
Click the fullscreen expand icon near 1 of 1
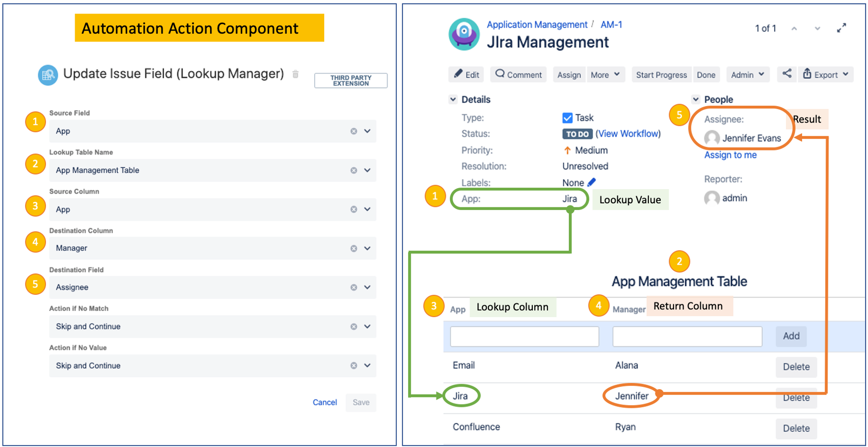[842, 28]
